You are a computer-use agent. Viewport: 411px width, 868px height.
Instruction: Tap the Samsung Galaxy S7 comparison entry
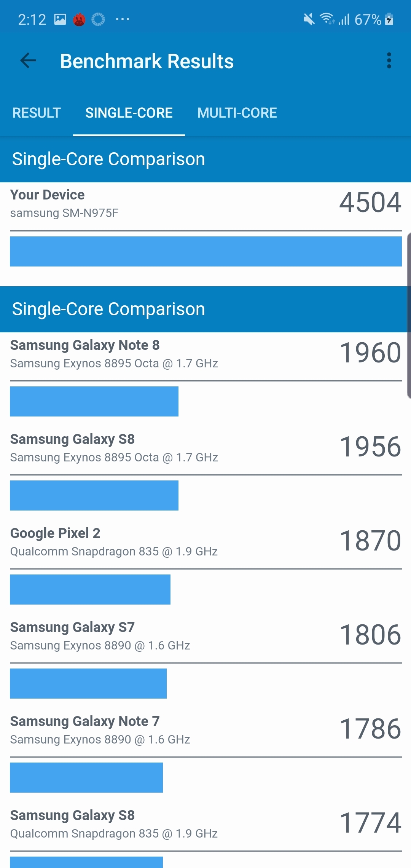(x=205, y=636)
